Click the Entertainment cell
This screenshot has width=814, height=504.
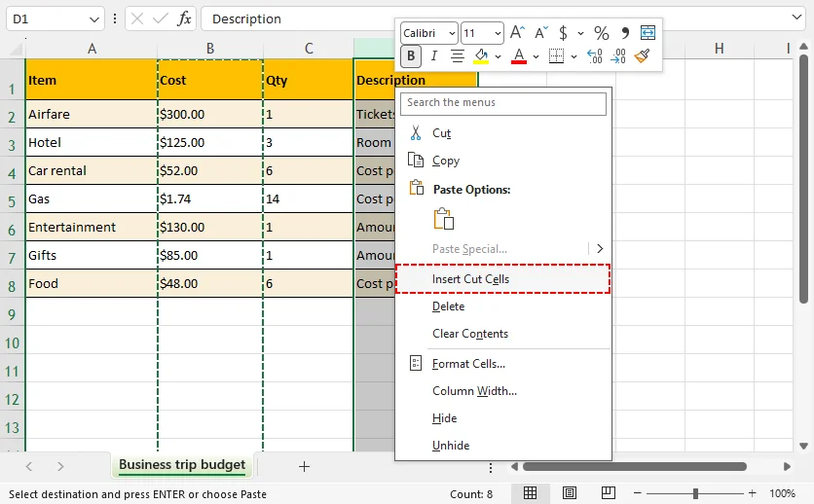pyautogui.click(x=92, y=227)
